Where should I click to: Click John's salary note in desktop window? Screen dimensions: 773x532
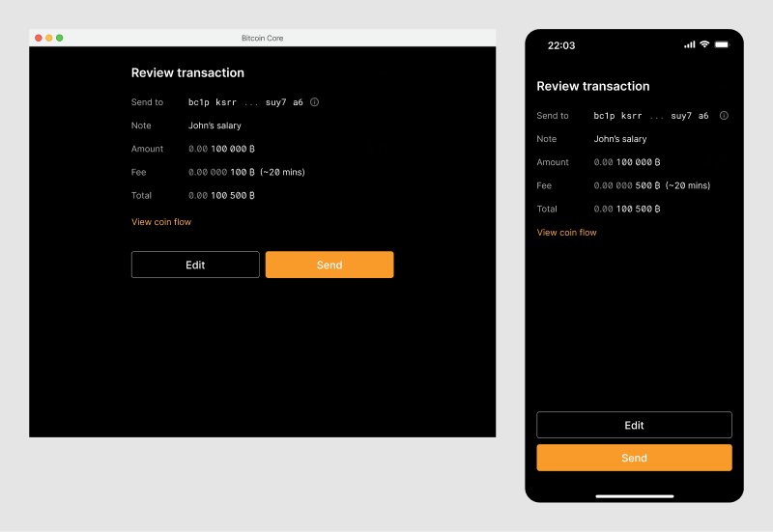(215, 126)
